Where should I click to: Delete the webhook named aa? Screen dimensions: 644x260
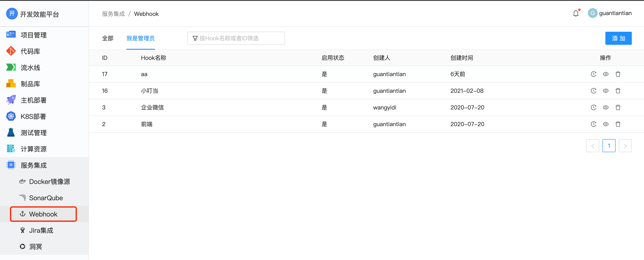(x=618, y=74)
